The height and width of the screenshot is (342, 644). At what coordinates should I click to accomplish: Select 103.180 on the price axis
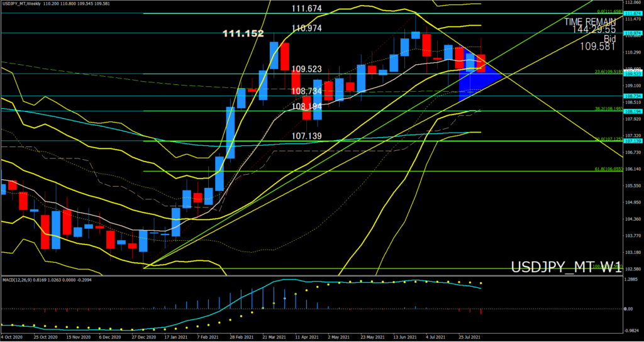tap(633, 251)
